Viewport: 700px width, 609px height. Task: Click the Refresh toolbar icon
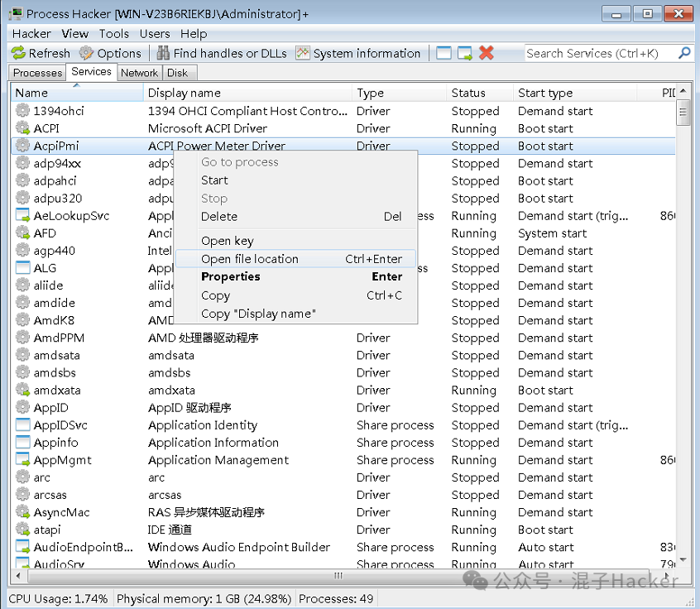tap(18, 53)
